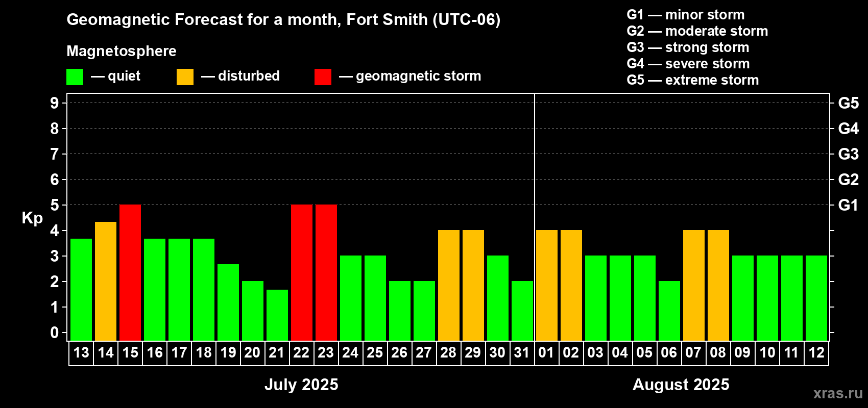Click the 'G3 — strong storm' legend text
The height and width of the screenshot is (408, 868).
tap(688, 47)
